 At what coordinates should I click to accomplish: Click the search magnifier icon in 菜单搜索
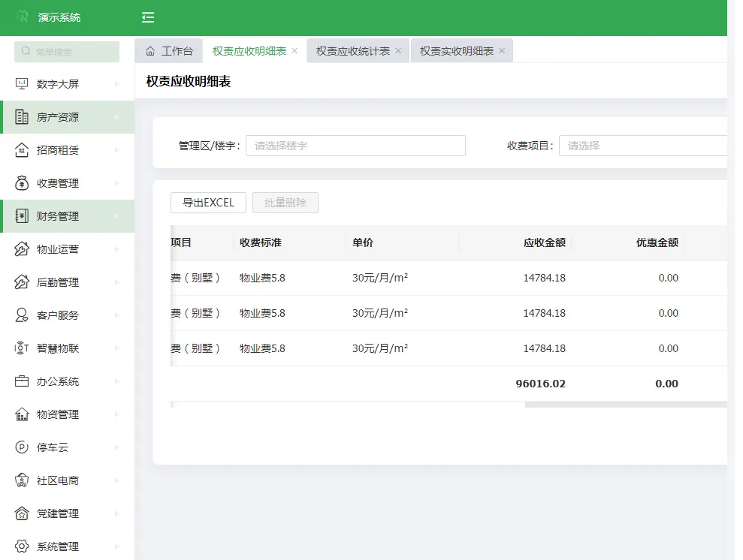click(26, 51)
